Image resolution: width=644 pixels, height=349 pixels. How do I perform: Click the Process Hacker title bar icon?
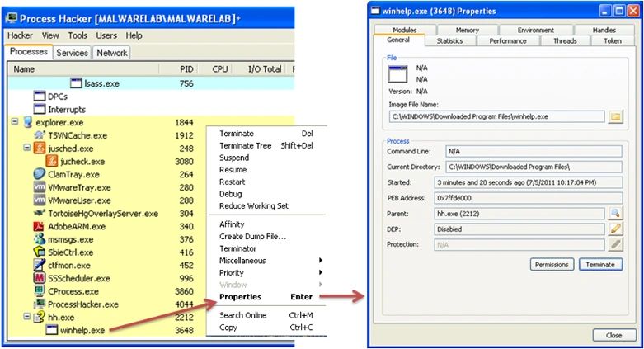click(12, 18)
